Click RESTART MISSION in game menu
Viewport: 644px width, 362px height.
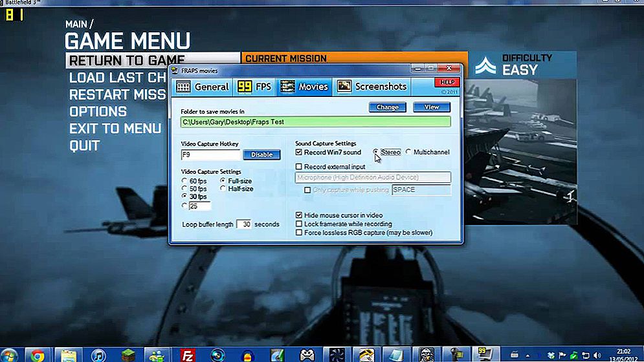117,95
